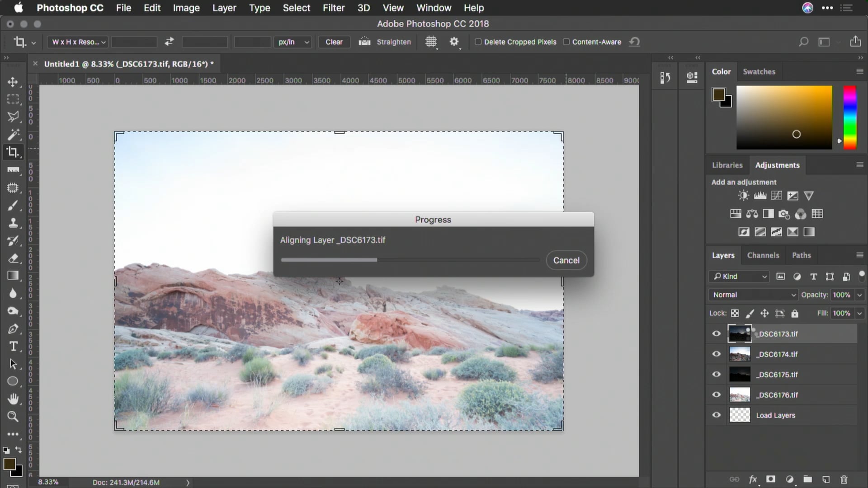
Task: Open the W x H x Resolution preset dropdown
Action: coord(77,42)
